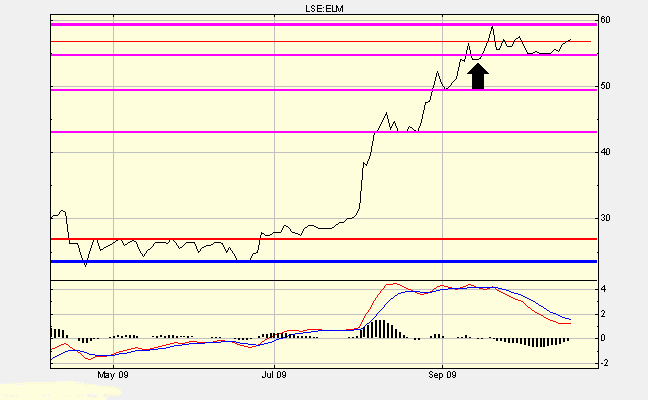
Task: Select the May 09 date label
Action: point(113,375)
